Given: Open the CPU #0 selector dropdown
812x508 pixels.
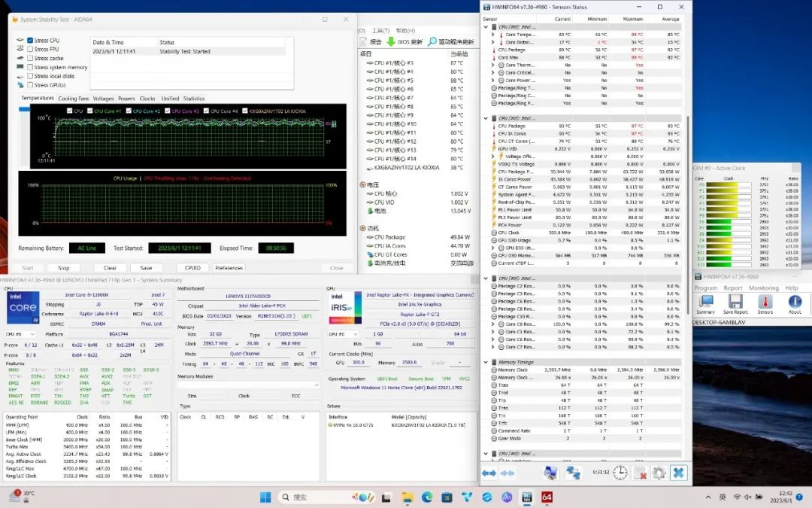Looking at the screenshot, I should (21, 333).
